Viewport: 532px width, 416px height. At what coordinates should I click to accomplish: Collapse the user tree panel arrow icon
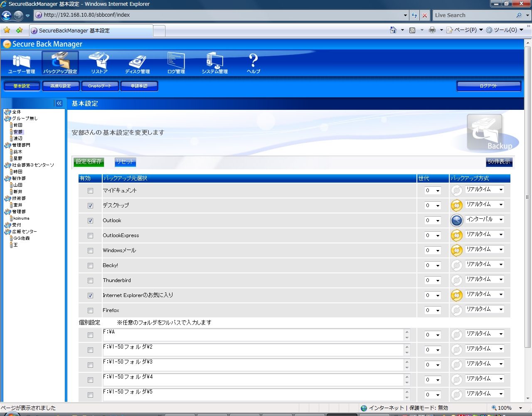(x=59, y=103)
